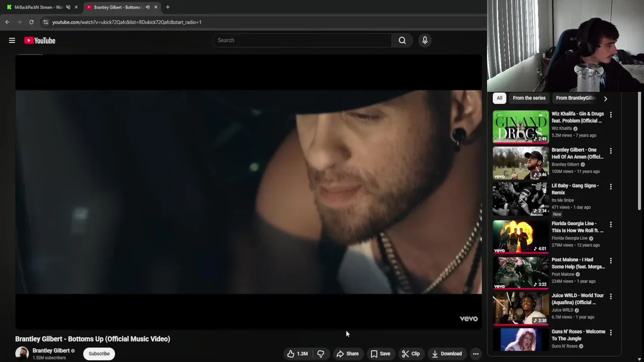Save the video to a playlist
The height and width of the screenshot is (362, 644).
click(380, 353)
